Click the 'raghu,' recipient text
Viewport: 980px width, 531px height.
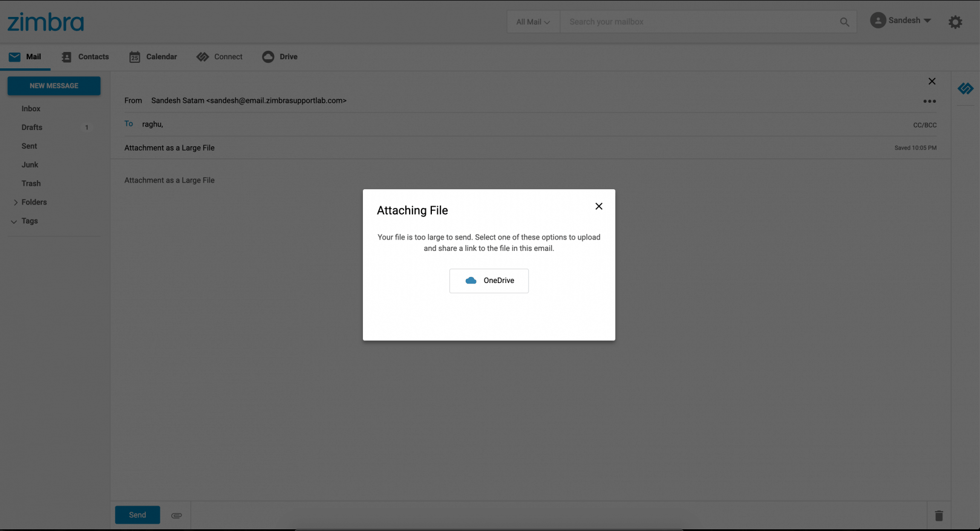coord(152,124)
